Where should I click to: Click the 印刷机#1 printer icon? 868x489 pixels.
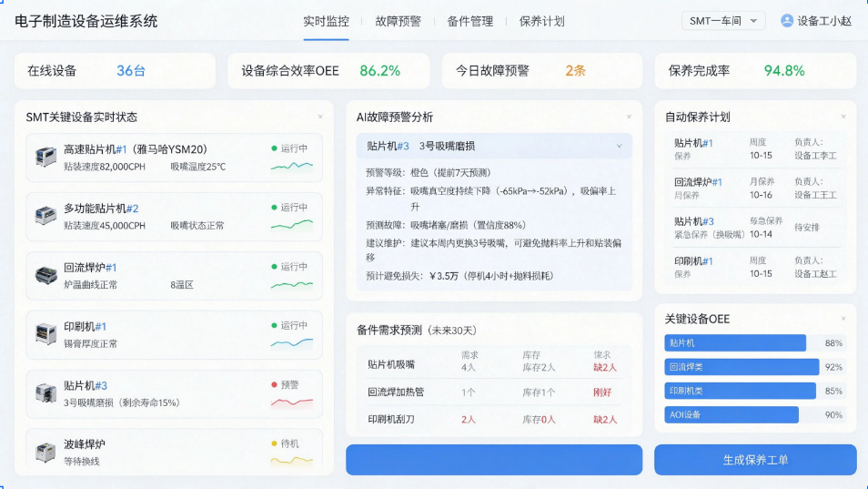(x=45, y=334)
